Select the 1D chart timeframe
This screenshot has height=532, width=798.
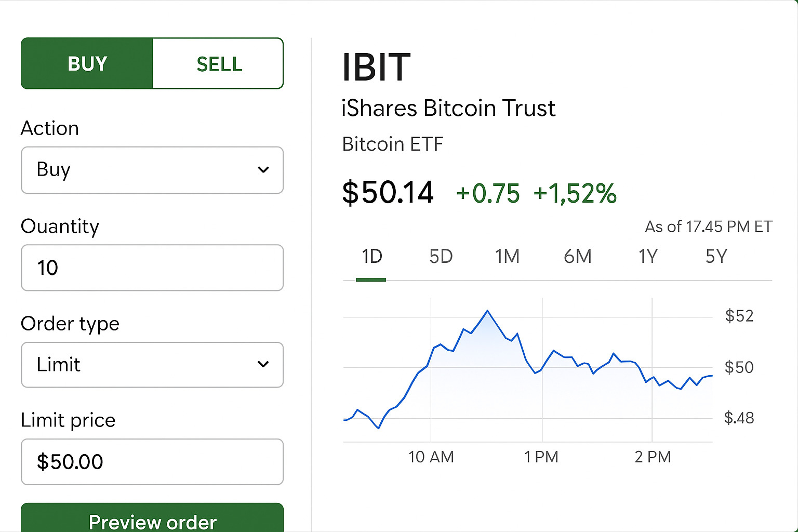pos(371,256)
